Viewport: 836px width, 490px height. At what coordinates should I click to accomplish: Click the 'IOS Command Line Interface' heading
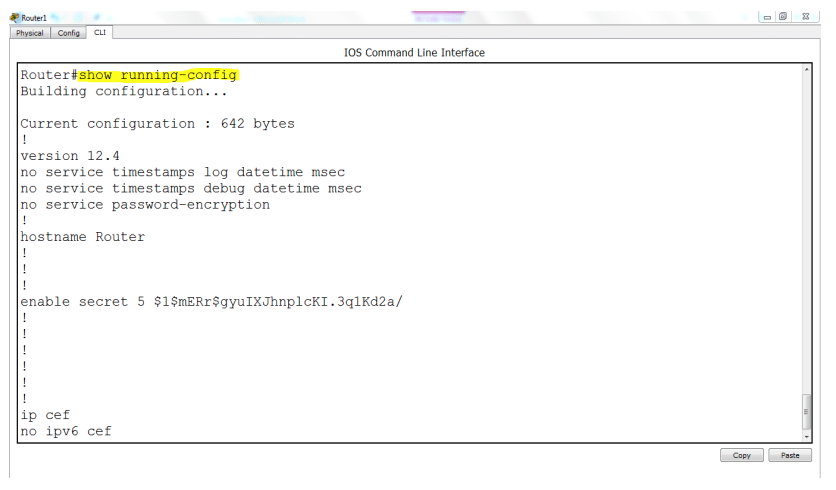(x=414, y=53)
